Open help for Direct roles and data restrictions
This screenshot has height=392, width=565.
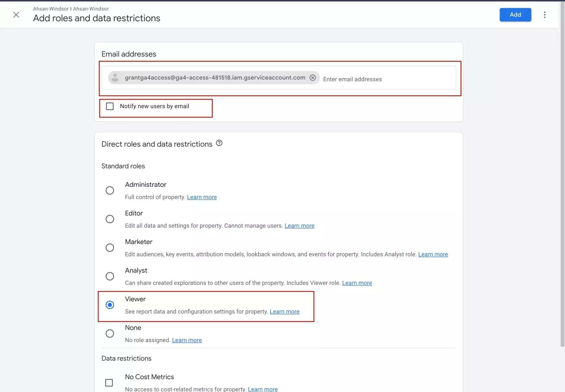tap(219, 143)
